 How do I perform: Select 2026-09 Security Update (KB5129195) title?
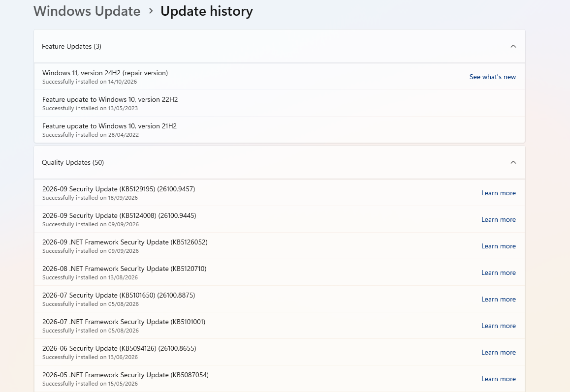(119, 189)
